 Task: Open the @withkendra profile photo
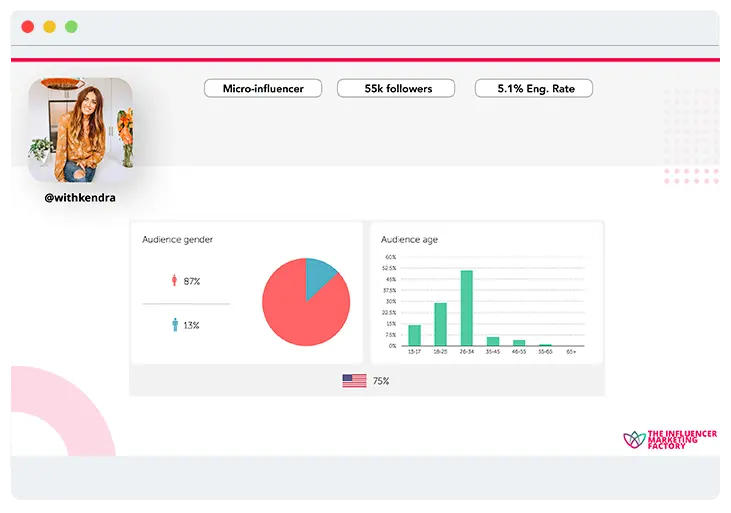[x=80, y=130]
